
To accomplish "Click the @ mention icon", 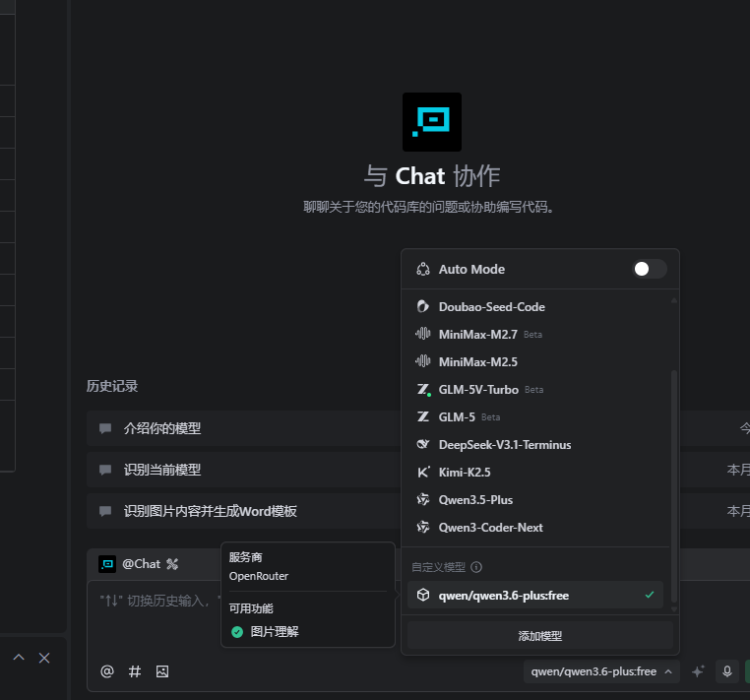I will [107, 671].
